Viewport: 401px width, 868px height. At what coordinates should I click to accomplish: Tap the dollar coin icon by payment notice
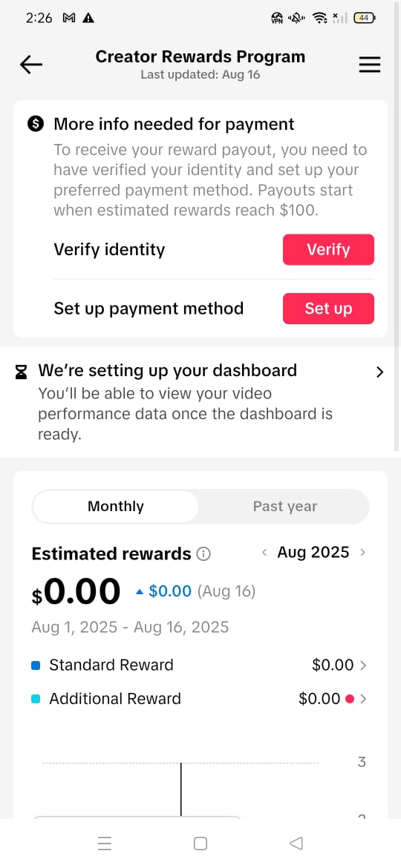click(x=35, y=125)
